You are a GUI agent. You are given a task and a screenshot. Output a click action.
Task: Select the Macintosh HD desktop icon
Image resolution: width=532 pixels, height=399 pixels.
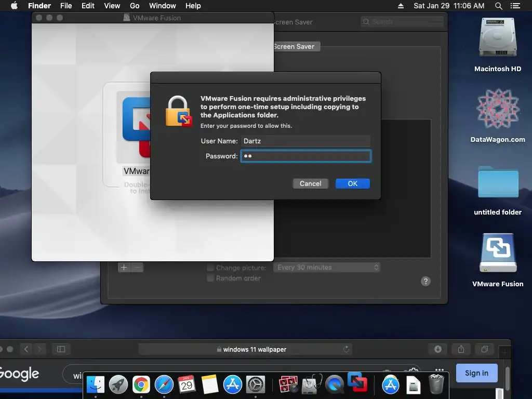click(x=498, y=45)
